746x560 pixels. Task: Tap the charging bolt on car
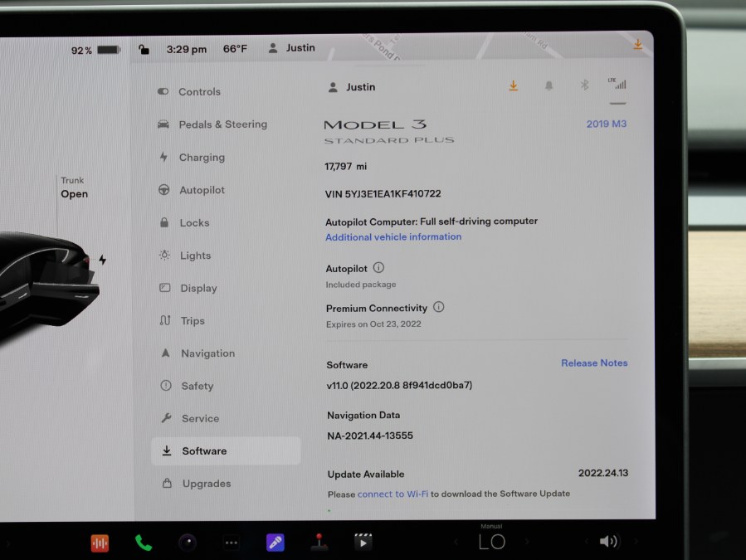click(102, 260)
